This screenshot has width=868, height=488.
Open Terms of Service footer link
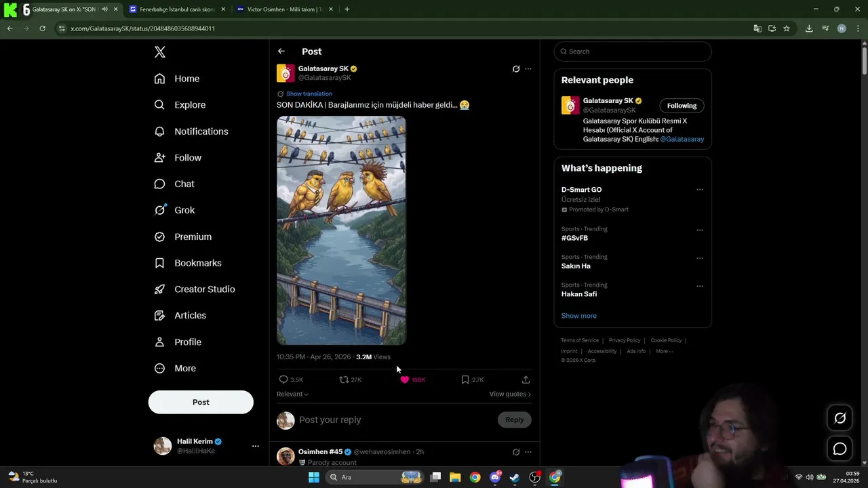580,340
